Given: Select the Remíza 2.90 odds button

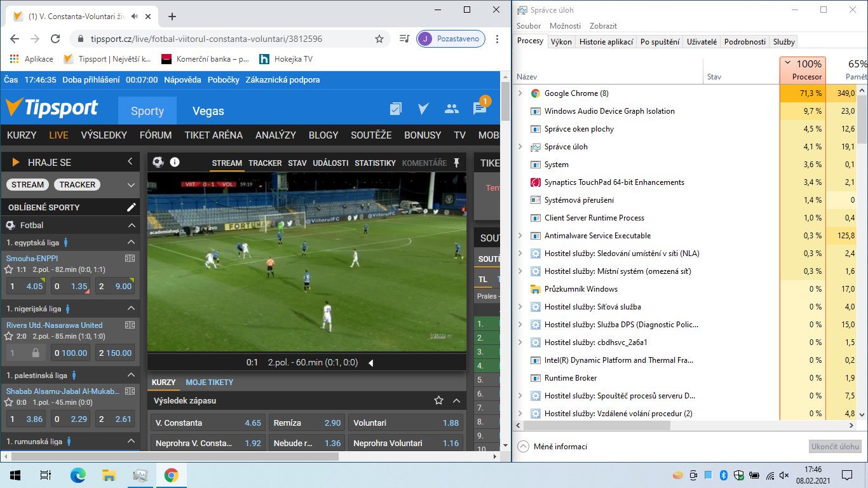Looking at the screenshot, I should click(x=307, y=423).
